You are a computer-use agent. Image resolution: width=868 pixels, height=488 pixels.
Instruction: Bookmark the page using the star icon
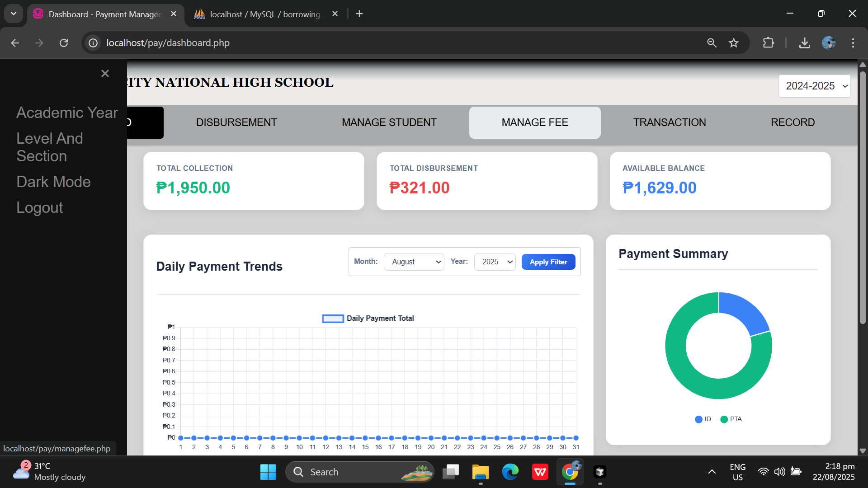(x=734, y=43)
